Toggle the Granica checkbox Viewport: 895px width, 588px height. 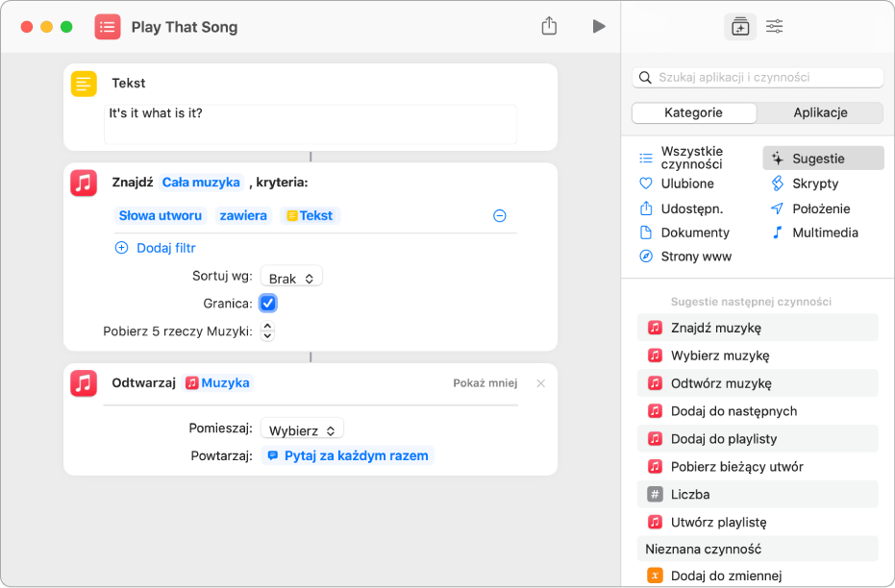tap(267, 304)
